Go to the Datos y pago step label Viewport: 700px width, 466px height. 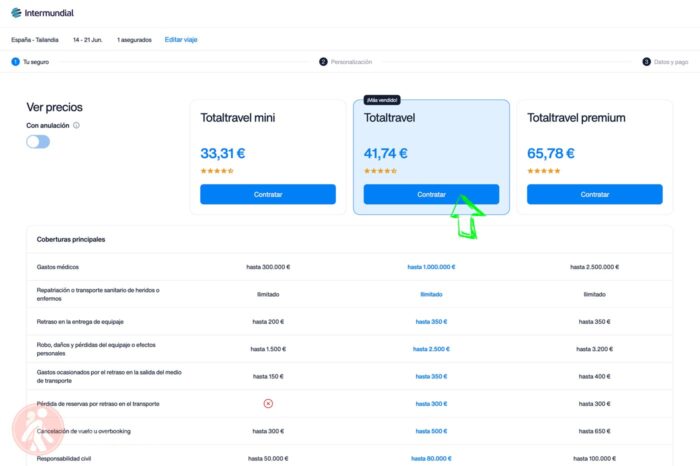click(671, 62)
